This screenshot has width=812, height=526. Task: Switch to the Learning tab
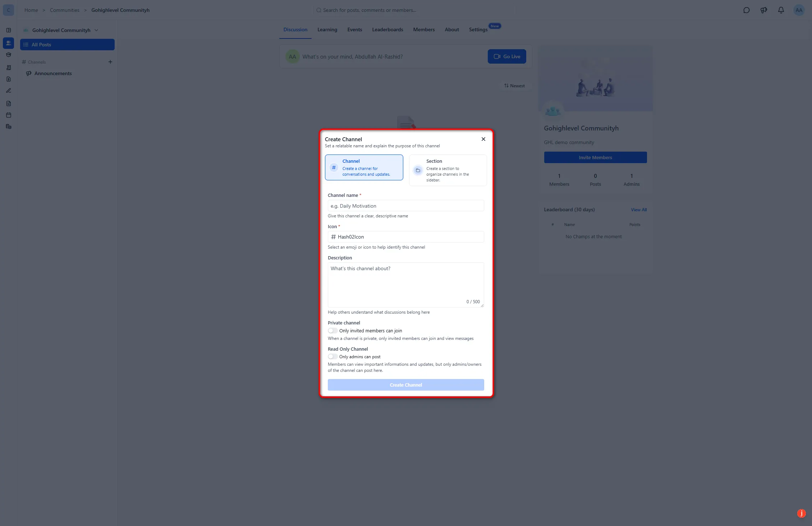pos(327,29)
